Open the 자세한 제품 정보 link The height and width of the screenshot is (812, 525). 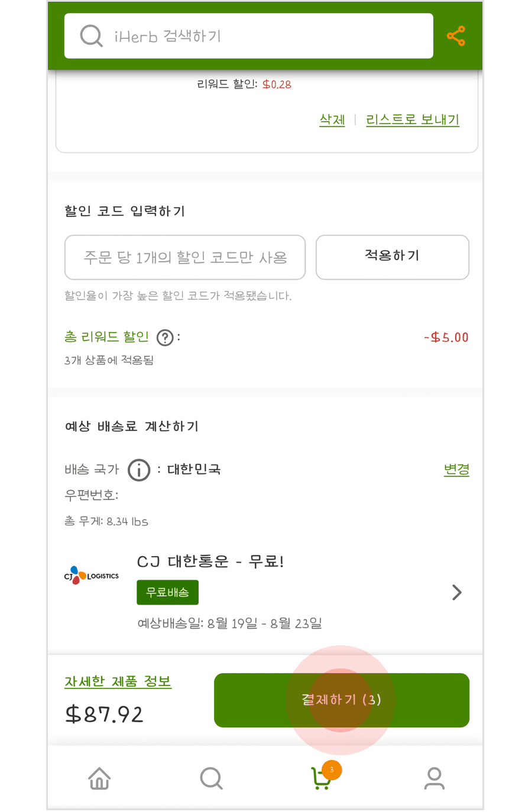pos(118,681)
